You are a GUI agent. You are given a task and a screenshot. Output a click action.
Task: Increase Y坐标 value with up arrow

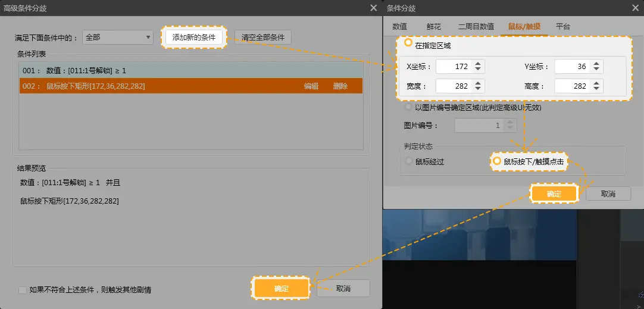pos(597,64)
